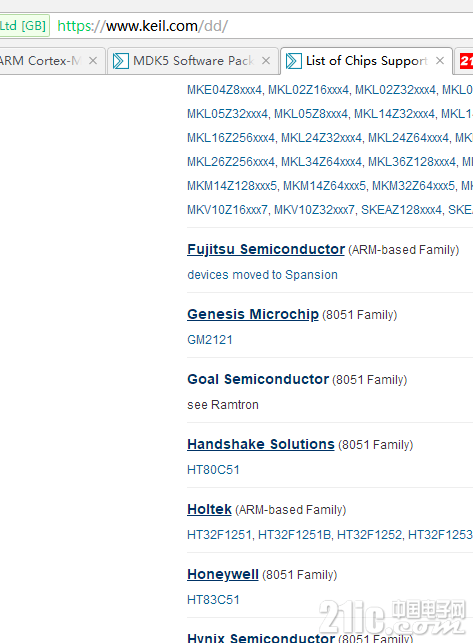The width and height of the screenshot is (473, 643).
Task: Open the HT32F1251B device link
Action: click(x=294, y=535)
